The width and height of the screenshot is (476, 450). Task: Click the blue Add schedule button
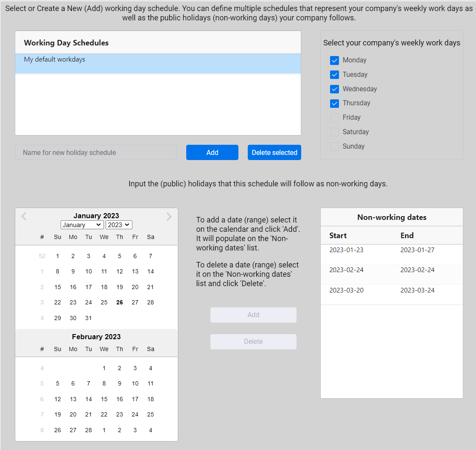(212, 152)
